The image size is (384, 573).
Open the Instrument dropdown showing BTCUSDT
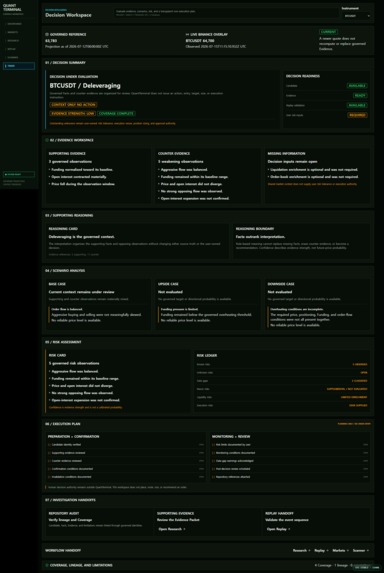click(357, 16)
